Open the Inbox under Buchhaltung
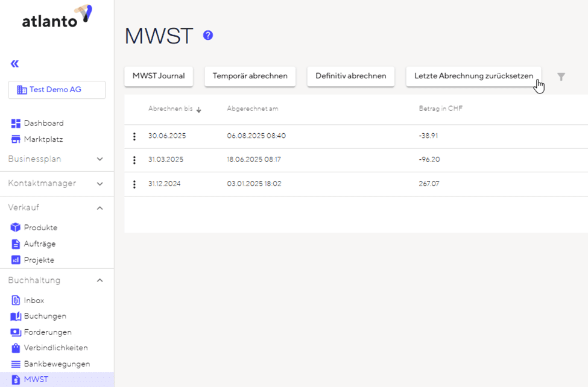The image size is (588, 387). point(34,300)
